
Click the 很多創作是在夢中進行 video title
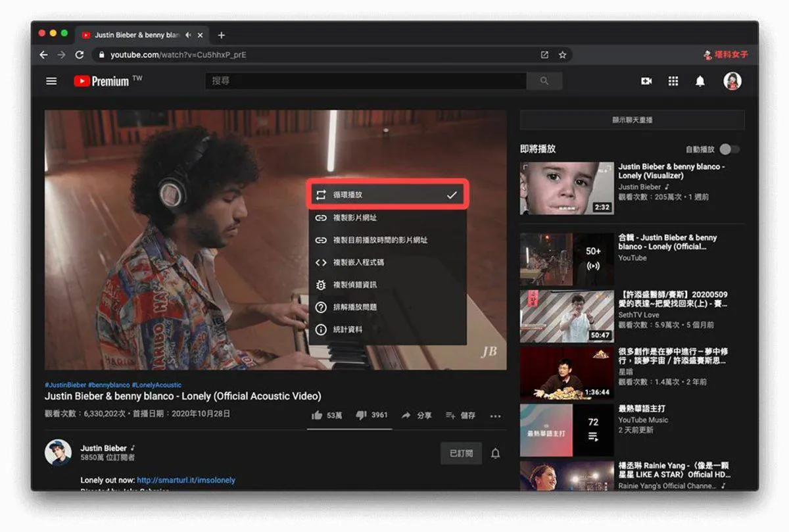coord(673,356)
